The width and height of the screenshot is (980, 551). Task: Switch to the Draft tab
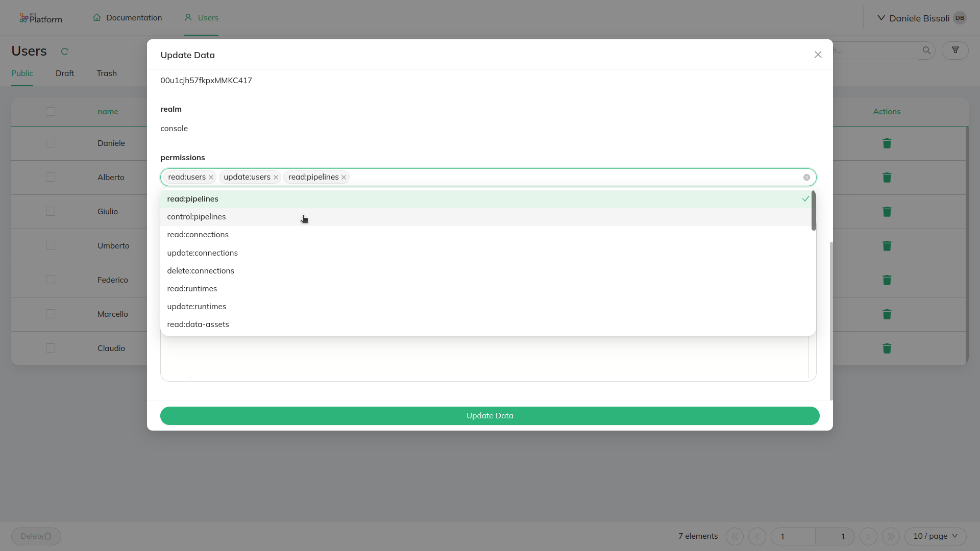(65, 72)
